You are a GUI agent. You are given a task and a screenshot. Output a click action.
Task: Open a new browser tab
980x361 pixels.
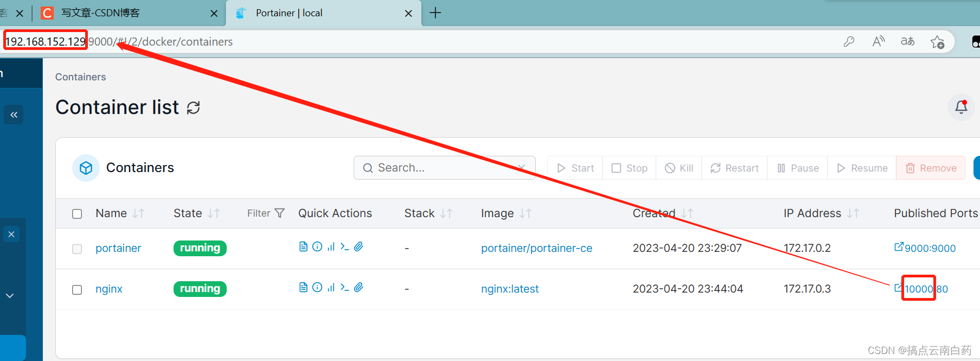[x=435, y=13]
